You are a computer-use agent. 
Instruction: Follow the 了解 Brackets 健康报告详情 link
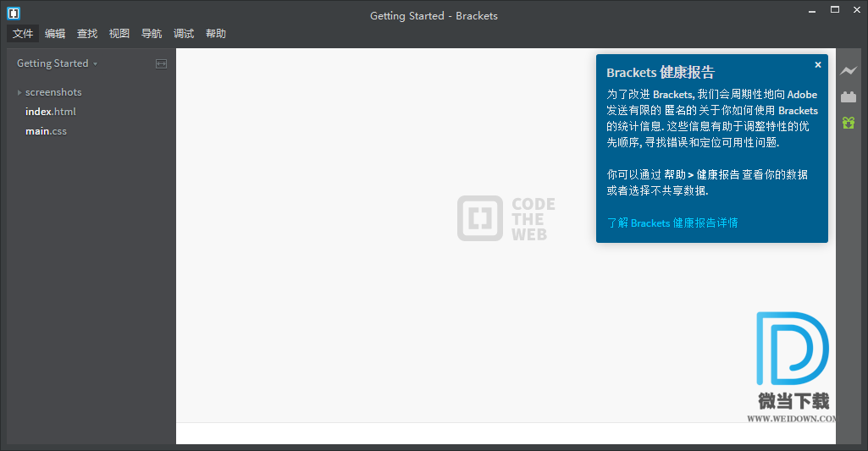tap(672, 223)
